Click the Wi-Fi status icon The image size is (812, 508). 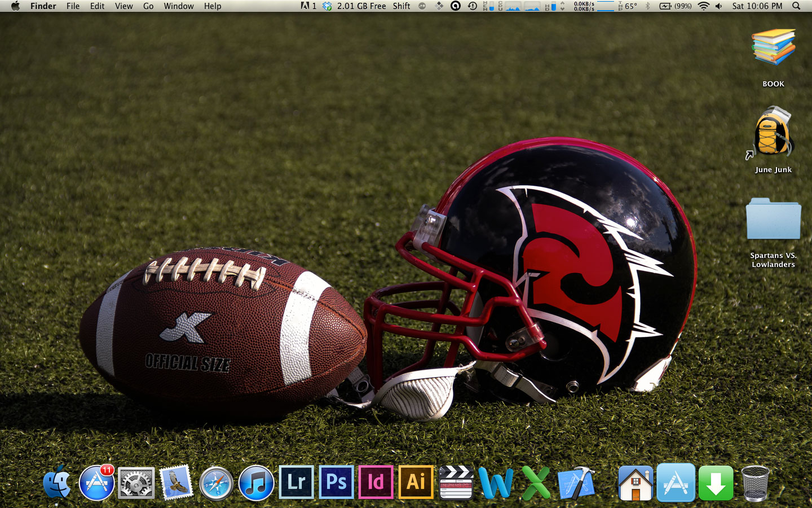[703, 6]
